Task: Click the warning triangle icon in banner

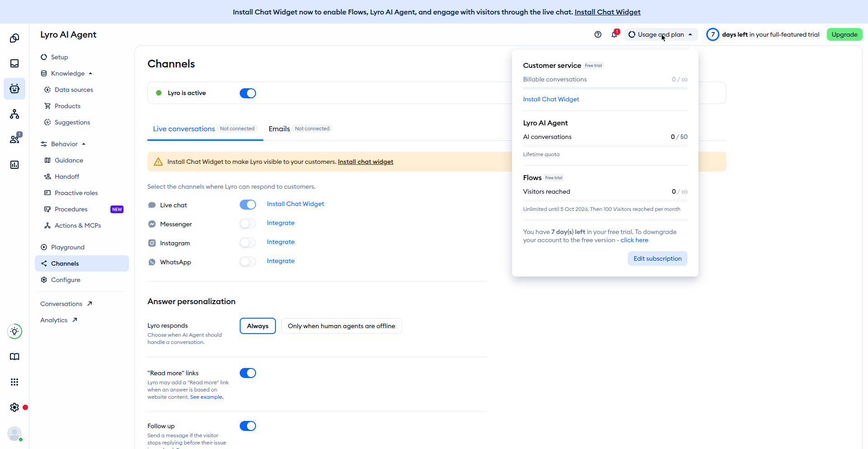Action: [158, 162]
